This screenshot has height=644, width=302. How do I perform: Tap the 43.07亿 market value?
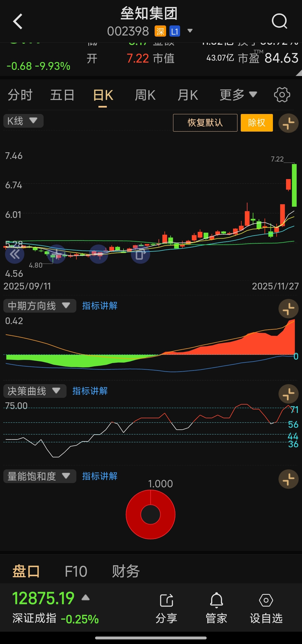click(x=220, y=58)
